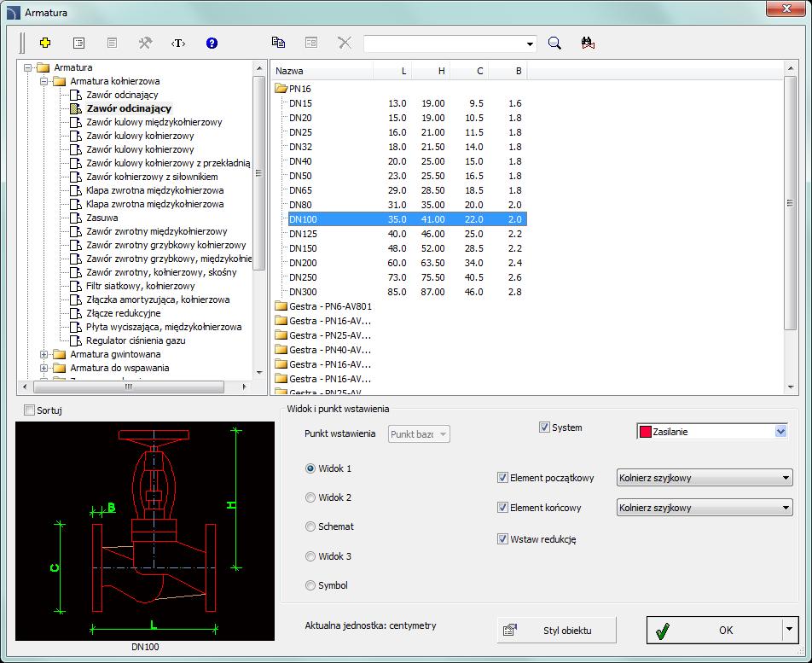
Task: Click the copy item toolbar icon
Action: tap(278, 43)
